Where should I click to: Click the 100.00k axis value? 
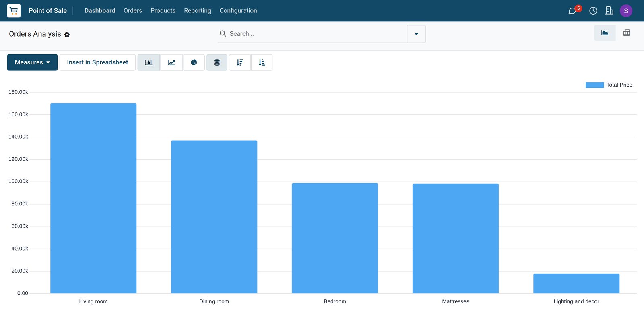tap(18, 182)
